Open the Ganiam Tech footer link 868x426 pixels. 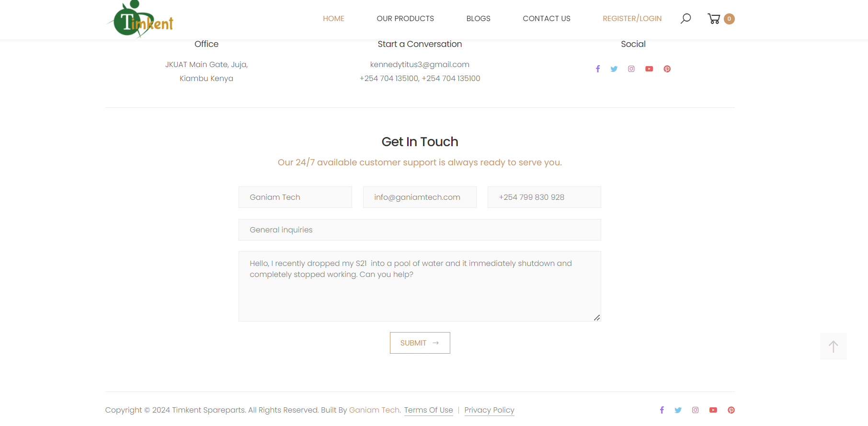(374, 410)
